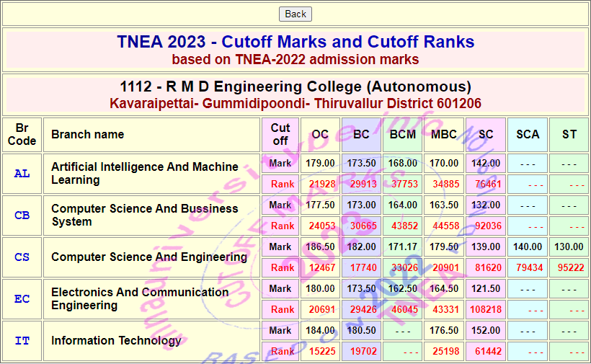Image resolution: width=591 pixels, height=364 pixels.
Task: Click the ST column header
Action: [569, 135]
